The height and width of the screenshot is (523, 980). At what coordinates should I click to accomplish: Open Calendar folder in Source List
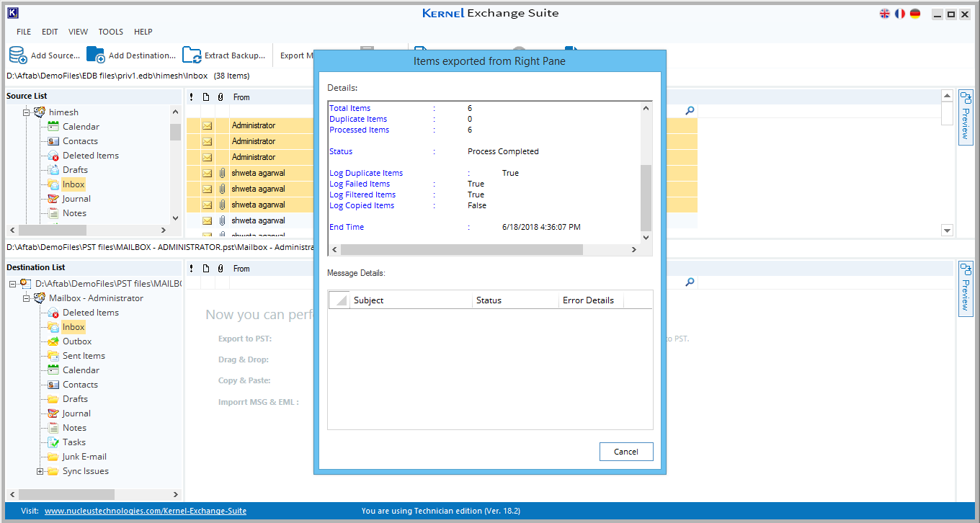81,127
